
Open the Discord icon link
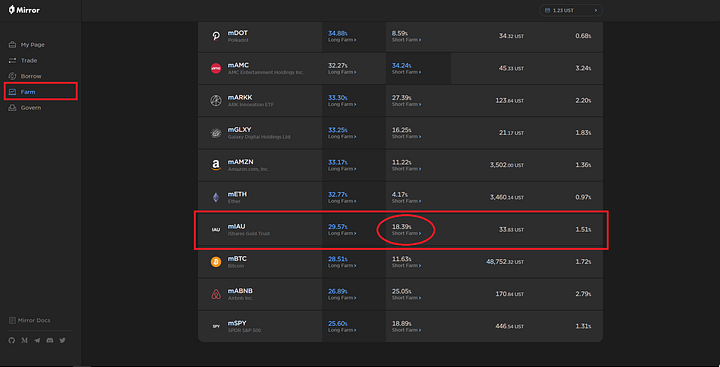[50, 340]
